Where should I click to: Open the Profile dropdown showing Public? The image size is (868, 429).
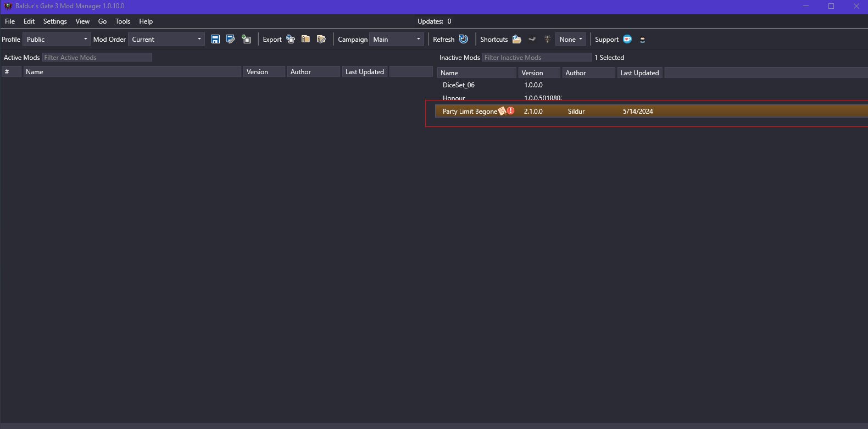pos(57,39)
